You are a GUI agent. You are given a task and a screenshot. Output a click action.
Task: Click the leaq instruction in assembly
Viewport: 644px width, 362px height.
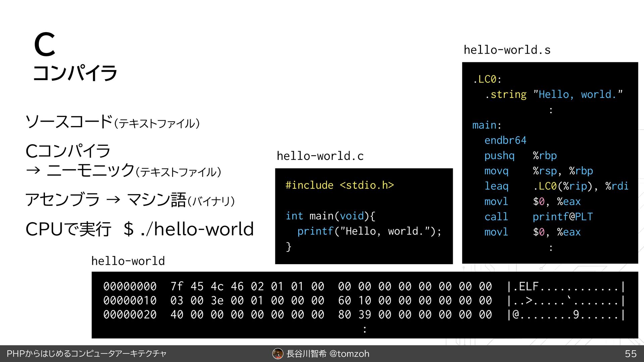point(496,186)
